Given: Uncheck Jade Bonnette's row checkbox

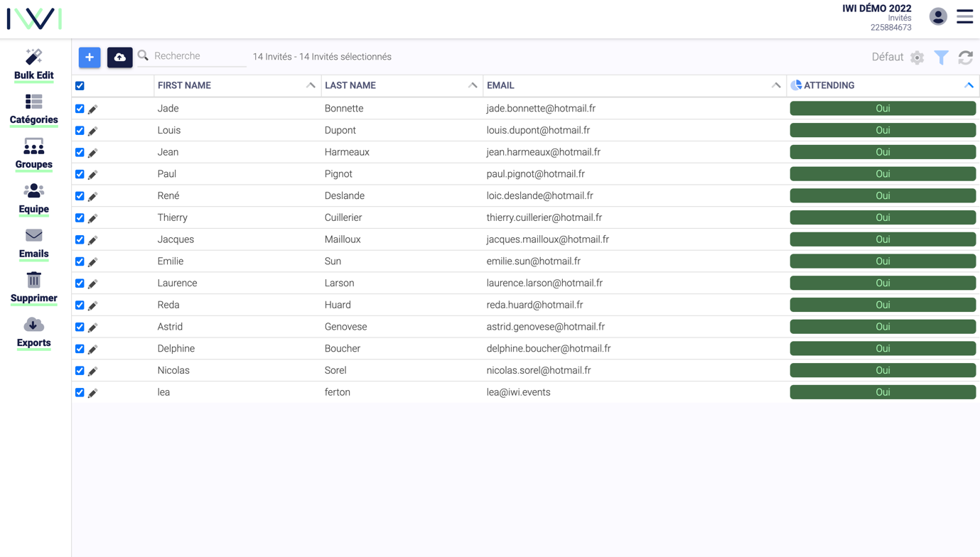Looking at the screenshot, I should click(x=80, y=109).
